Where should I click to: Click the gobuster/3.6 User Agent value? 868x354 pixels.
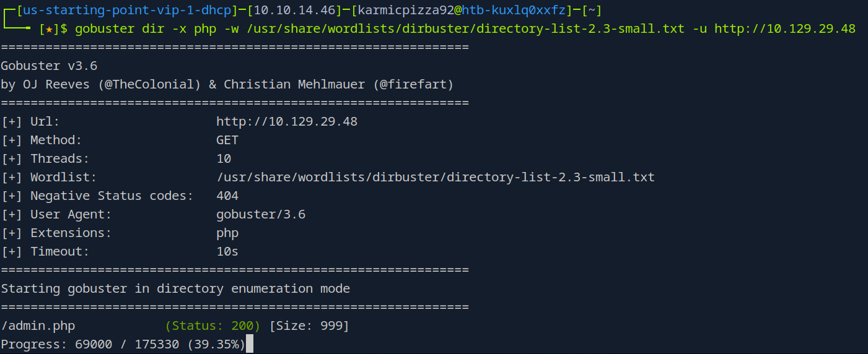[261, 214]
